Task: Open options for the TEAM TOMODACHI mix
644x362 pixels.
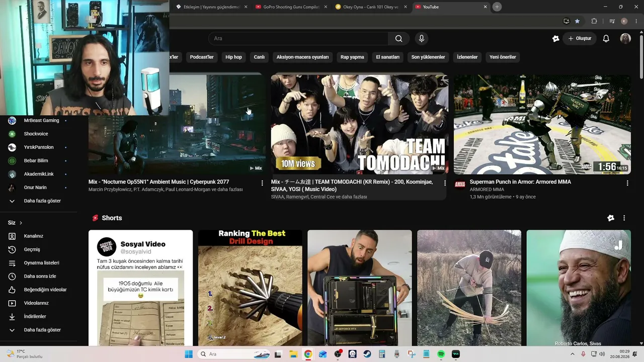Action: (x=445, y=184)
